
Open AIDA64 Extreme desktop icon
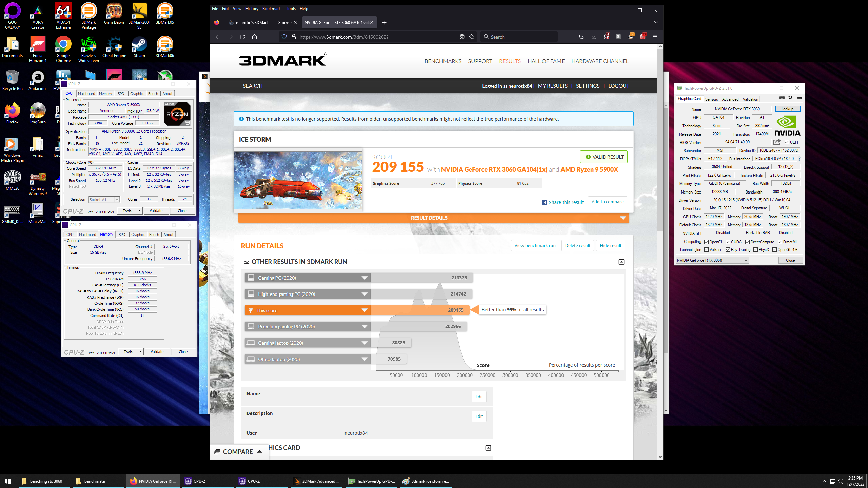[x=63, y=16]
